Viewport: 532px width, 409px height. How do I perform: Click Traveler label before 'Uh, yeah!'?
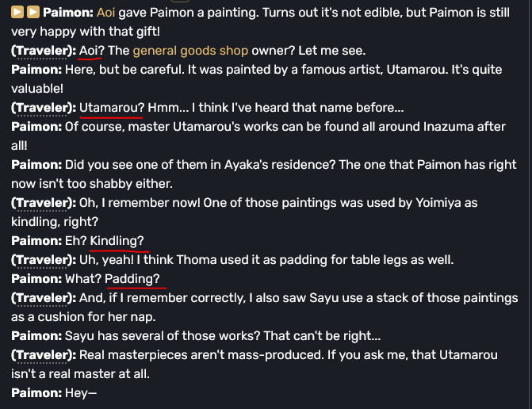[44, 260]
